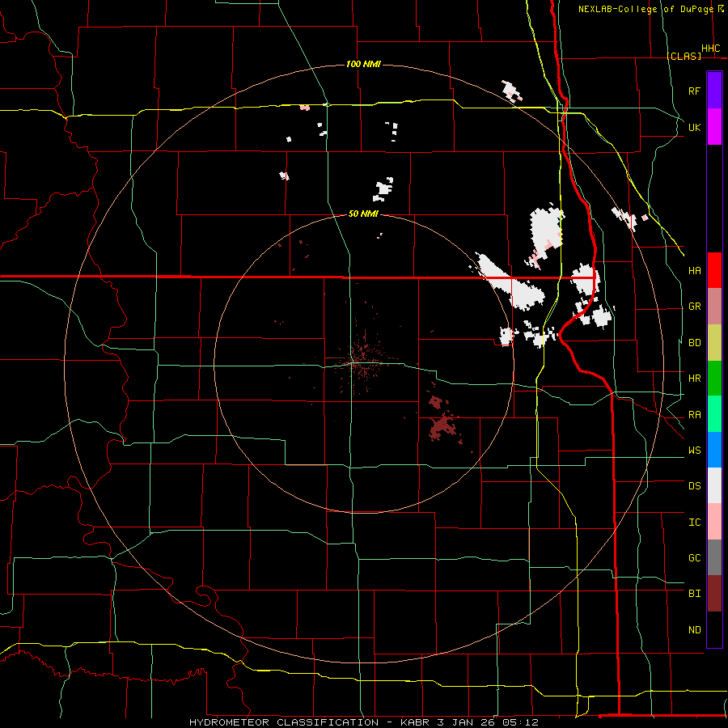Image resolution: width=728 pixels, height=728 pixels.
Task: Click the '50 NMI' range ring label
Action: pos(363,214)
